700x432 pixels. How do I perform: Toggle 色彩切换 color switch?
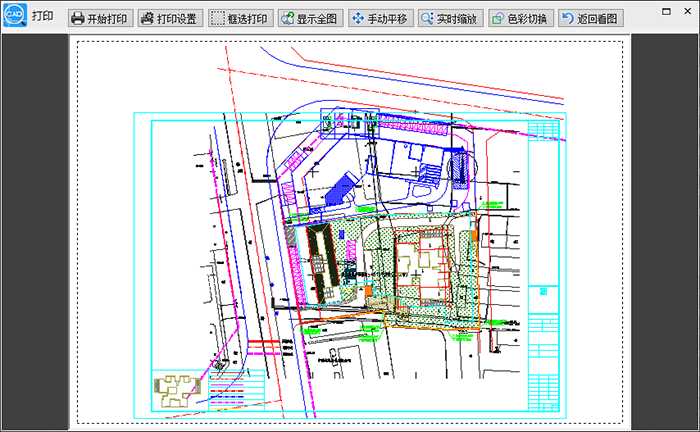click(521, 18)
